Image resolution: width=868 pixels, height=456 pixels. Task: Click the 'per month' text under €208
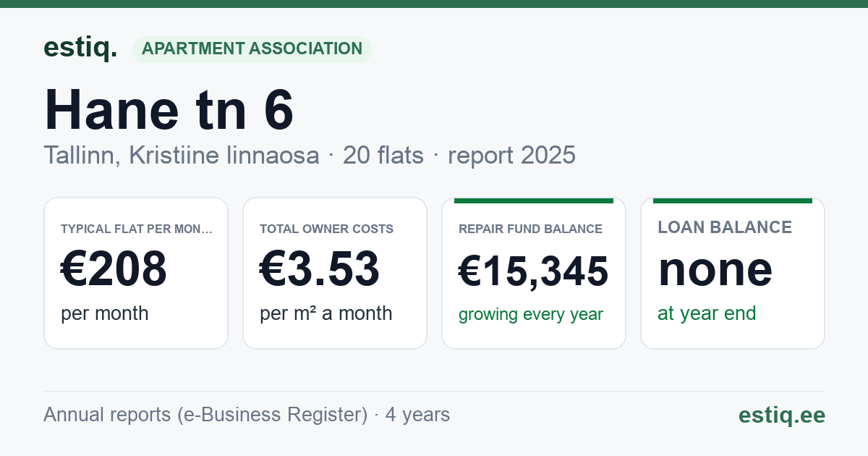coord(105,313)
